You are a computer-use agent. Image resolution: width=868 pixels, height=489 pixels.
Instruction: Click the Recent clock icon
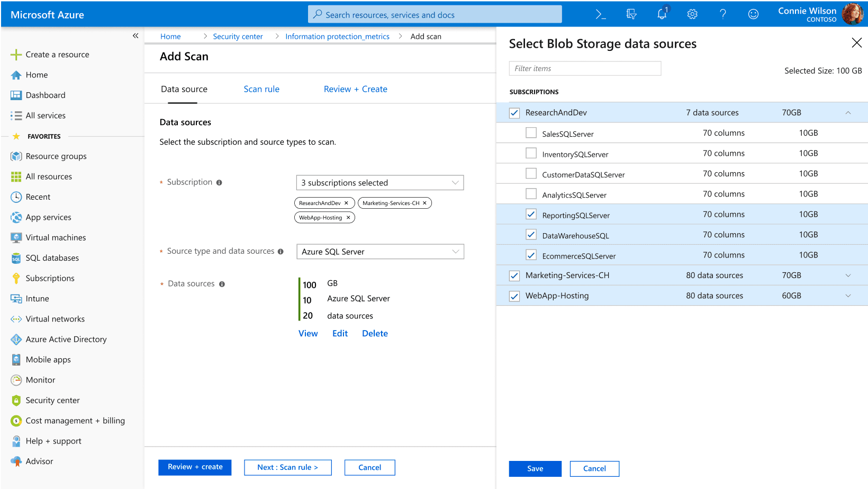[x=16, y=197]
